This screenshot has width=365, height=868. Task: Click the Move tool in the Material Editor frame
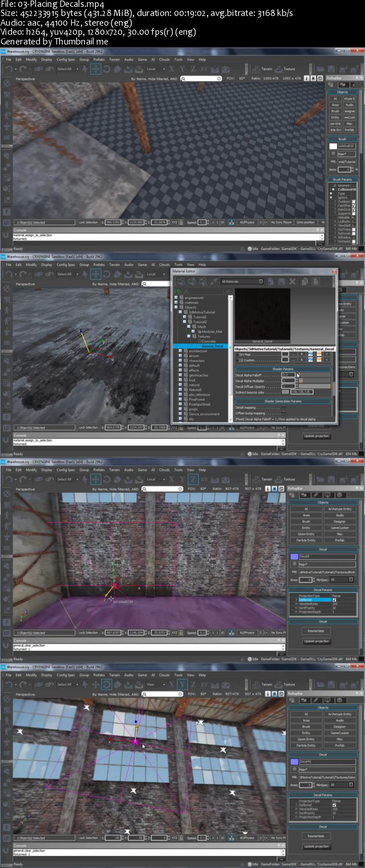point(96,274)
